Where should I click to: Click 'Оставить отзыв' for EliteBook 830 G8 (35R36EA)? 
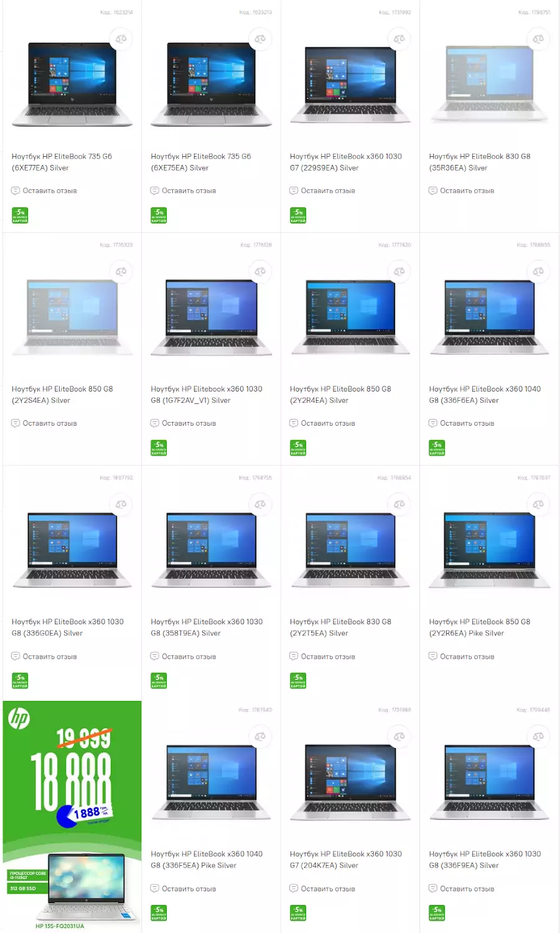461,191
